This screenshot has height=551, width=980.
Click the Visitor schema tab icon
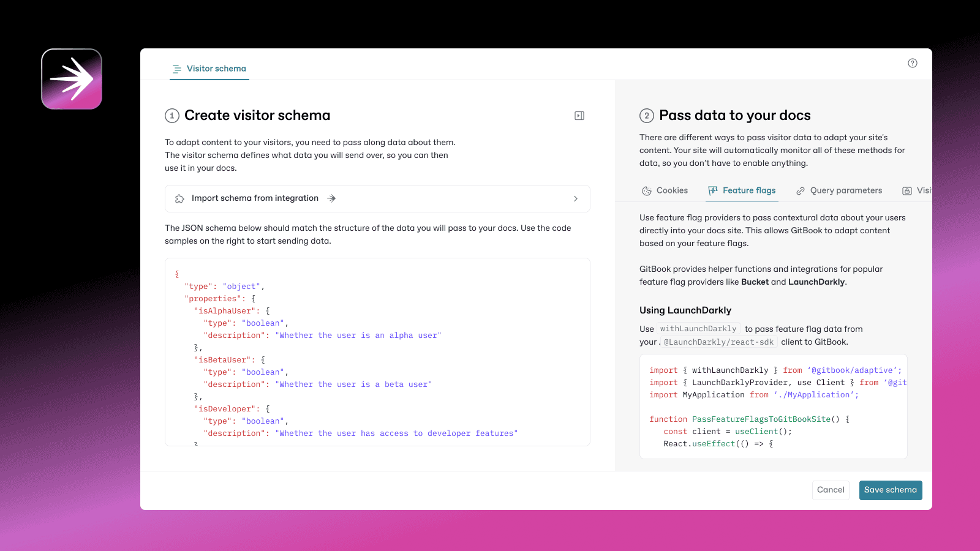coord(177,69)
